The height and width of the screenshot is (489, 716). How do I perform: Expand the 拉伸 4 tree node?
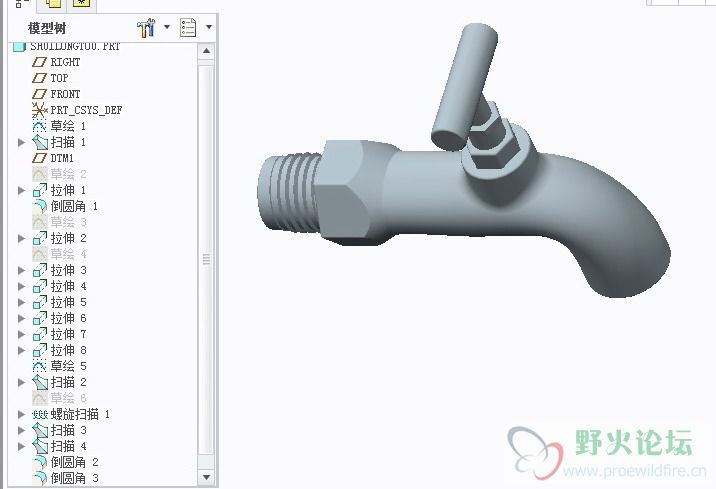click(x=21, y=286)
